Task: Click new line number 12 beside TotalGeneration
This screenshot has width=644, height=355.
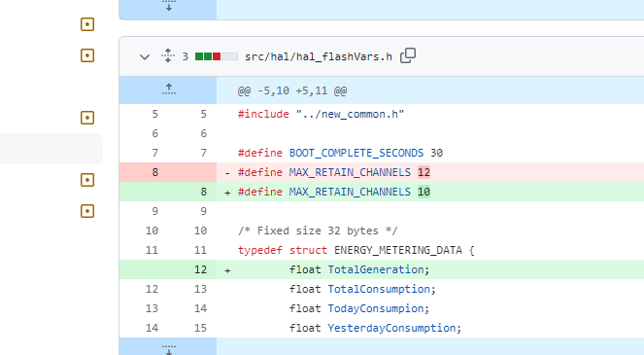Action: (200, 269)
